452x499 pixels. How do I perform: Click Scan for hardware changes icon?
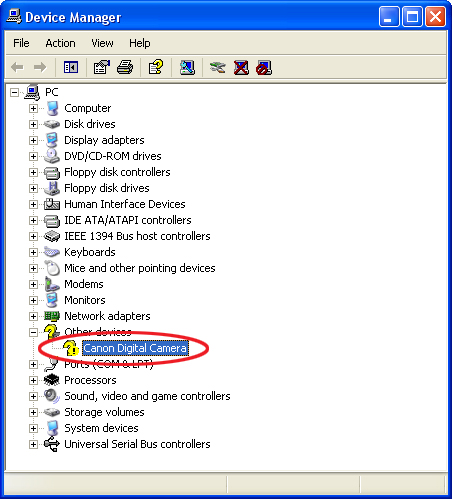[x=187, y=67]
